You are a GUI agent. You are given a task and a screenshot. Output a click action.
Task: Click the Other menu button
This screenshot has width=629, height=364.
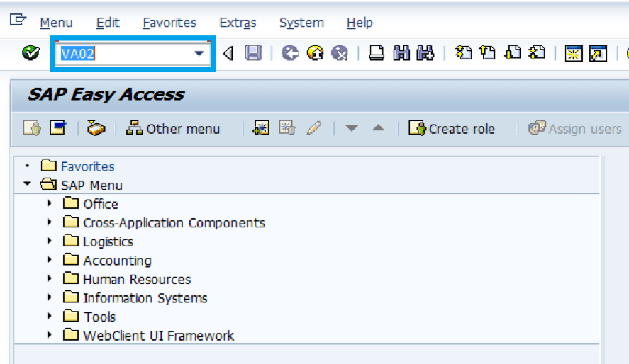point(173,129)
